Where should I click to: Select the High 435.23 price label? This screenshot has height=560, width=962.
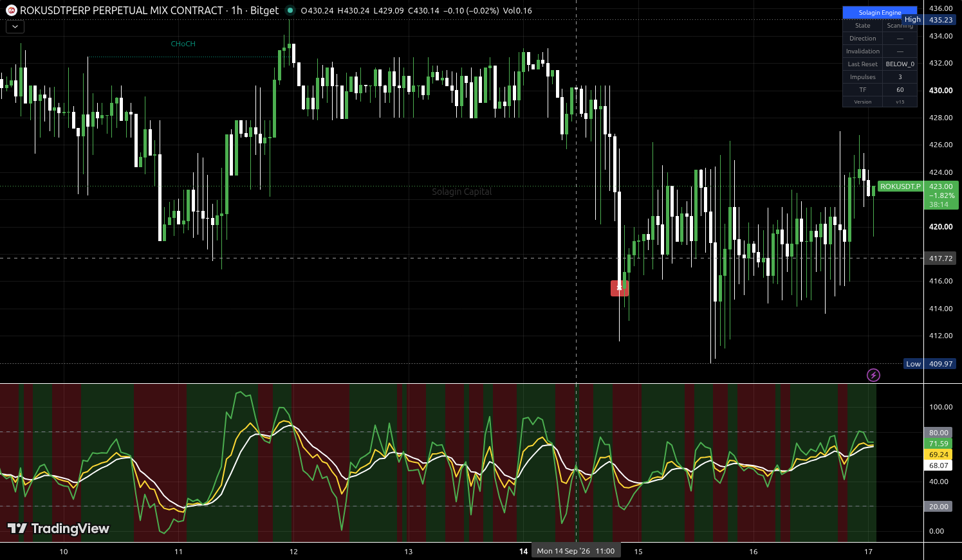tap(929, 20)
